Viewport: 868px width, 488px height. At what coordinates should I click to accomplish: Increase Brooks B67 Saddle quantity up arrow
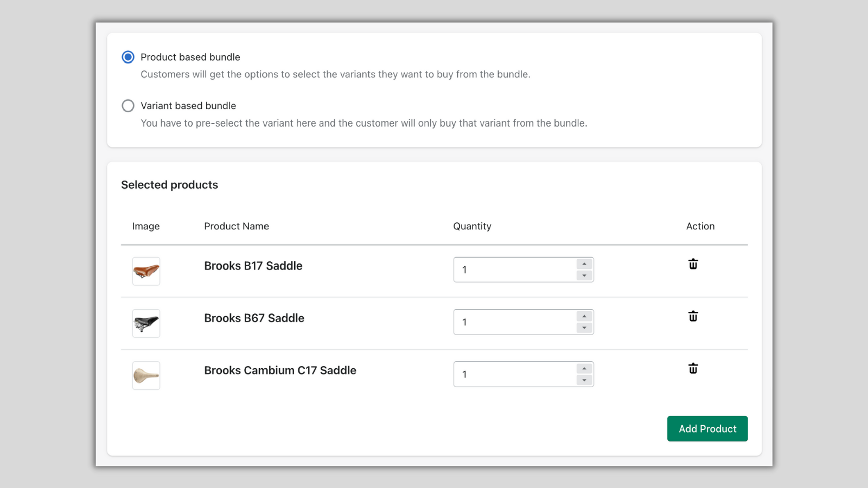pyautogui.click(x=584, y=316)
